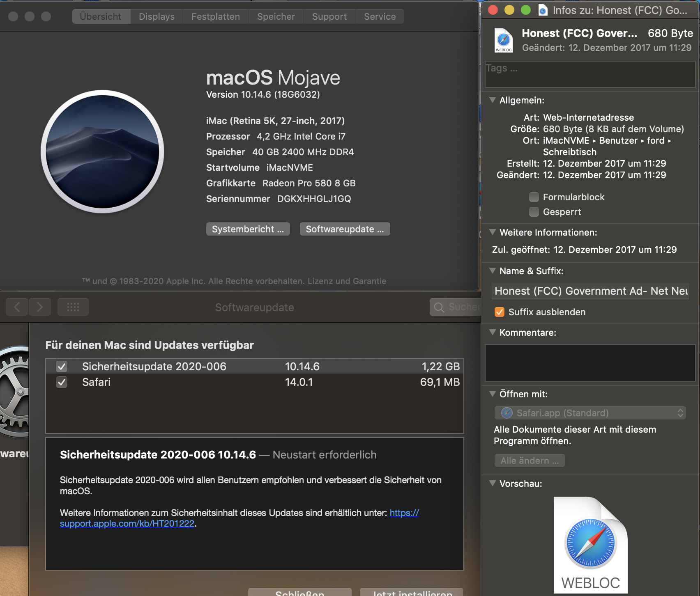Image resolution: width=700 pixels, height=596 pixels.
Task: Click the 1,22 GB size value
Action: tap(440, 366)
